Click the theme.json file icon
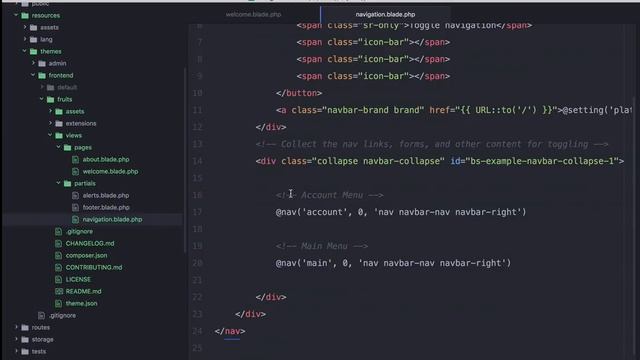 (58, 303)
